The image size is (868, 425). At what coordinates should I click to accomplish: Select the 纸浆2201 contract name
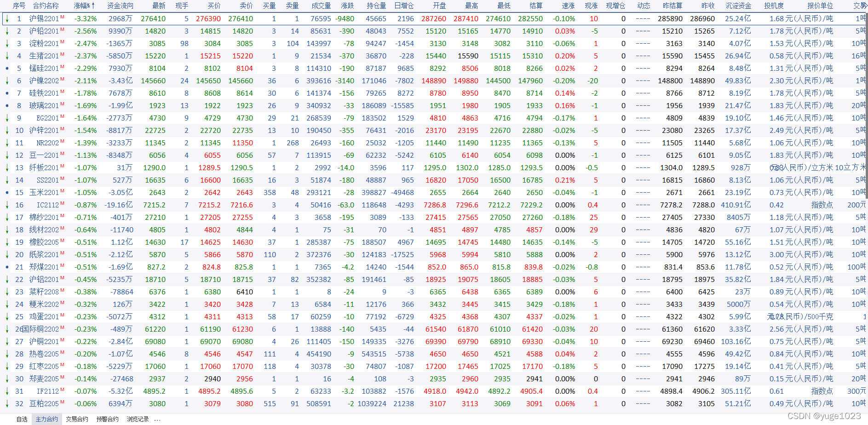(x=44, y=255)
